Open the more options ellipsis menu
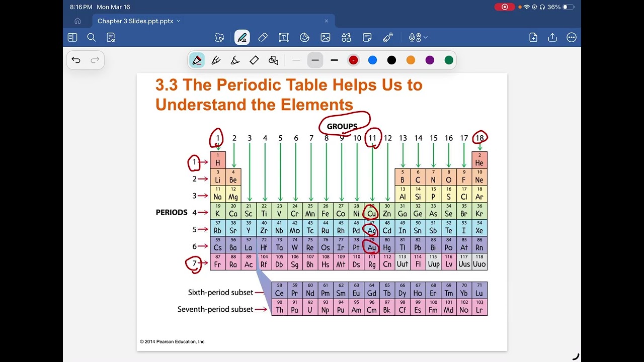 click(572, 37)
